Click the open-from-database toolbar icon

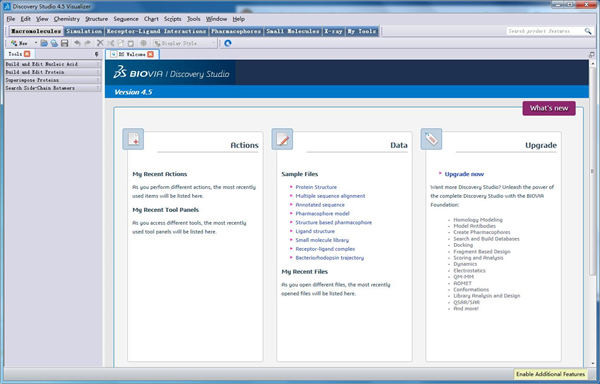tap(54, 43)
